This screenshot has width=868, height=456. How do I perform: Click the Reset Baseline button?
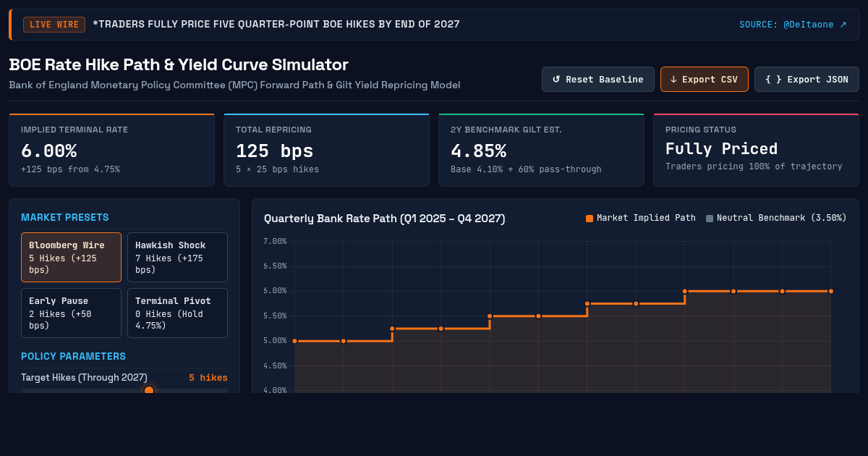[597, 80]
